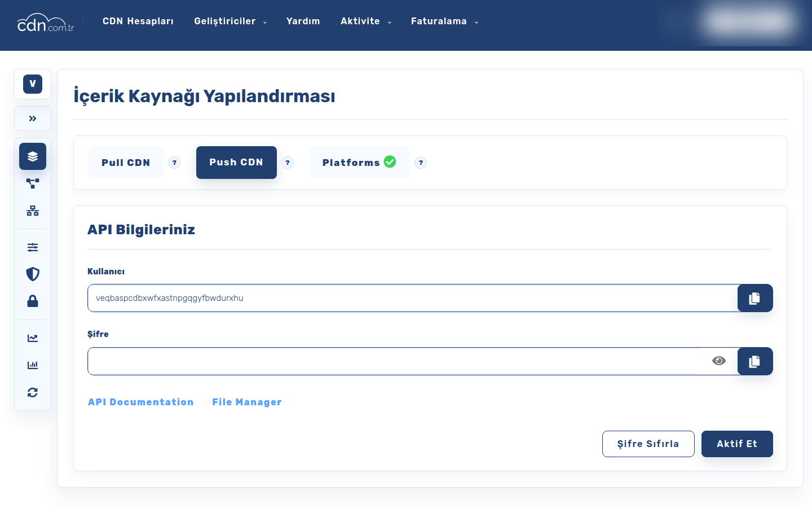Image resolution: width=812 pixels, height=508 pixels.
Task: Open the API Documentation link
Action: pos(141,402)
